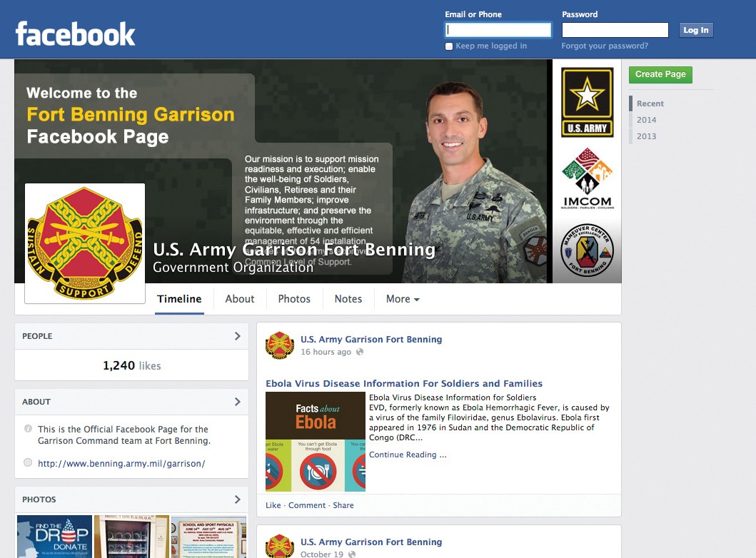Viewport: 756px width, 558px height.
Task: Share the Ebola post
Action: pos(343,505)
